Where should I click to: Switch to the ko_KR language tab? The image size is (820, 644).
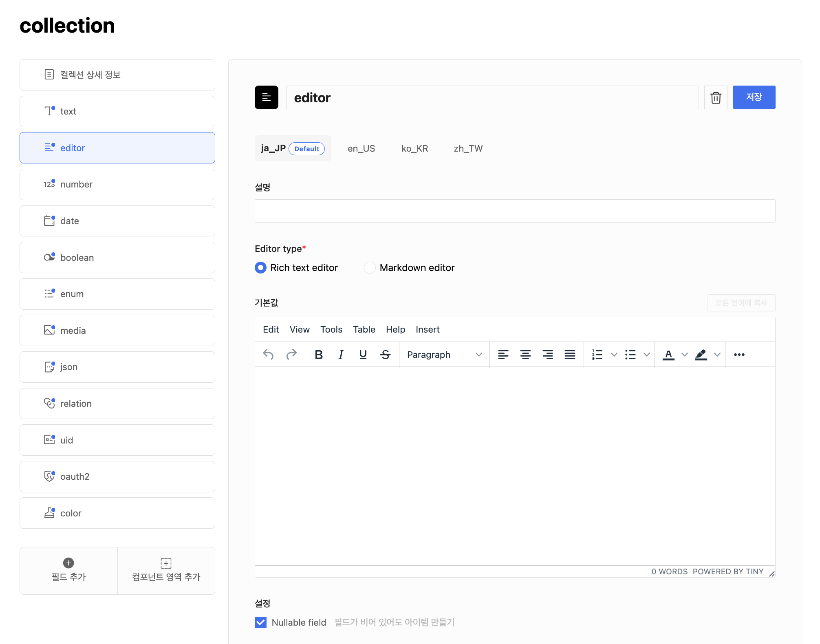(x=415, y=148)
